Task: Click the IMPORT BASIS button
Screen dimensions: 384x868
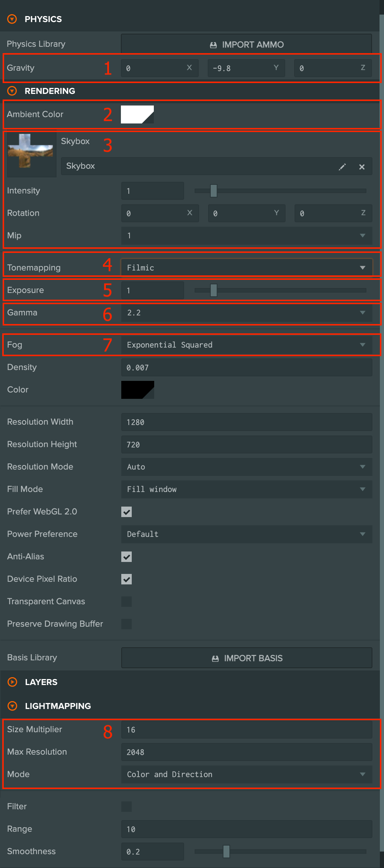Action: [247, 658]
